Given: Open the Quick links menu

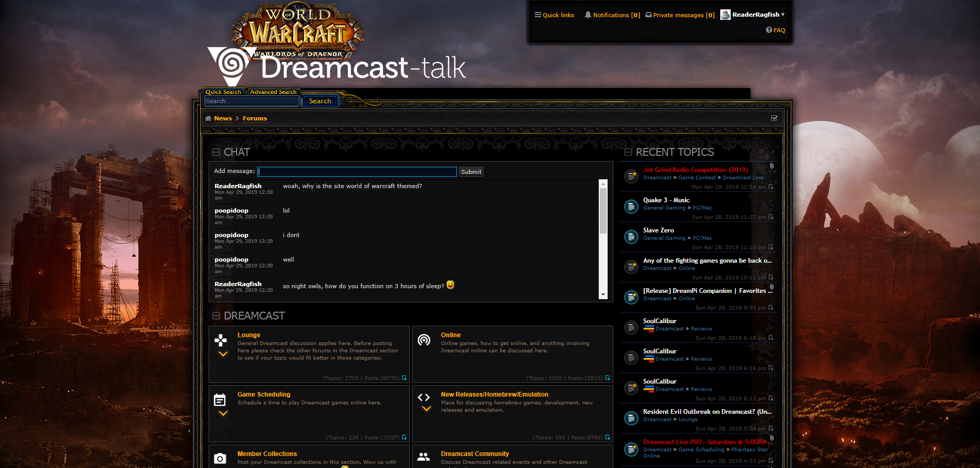Looking at the screenshot, I should [554, 15].
